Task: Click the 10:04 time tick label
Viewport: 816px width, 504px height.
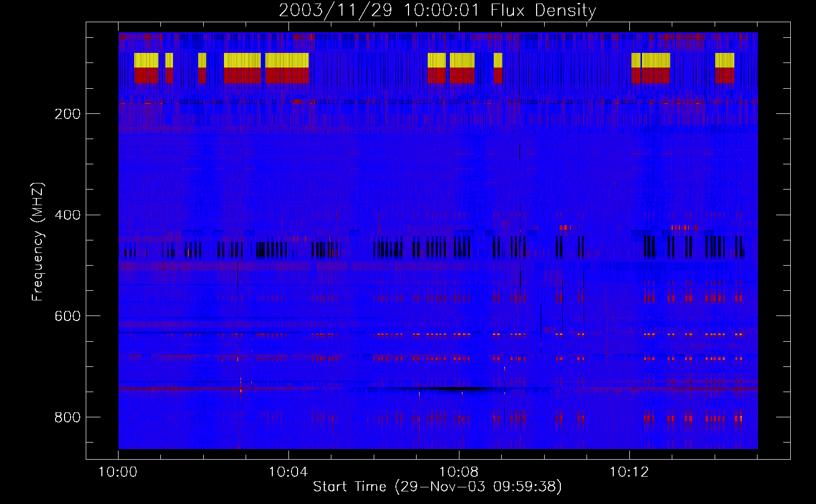Action: [288, 472]
